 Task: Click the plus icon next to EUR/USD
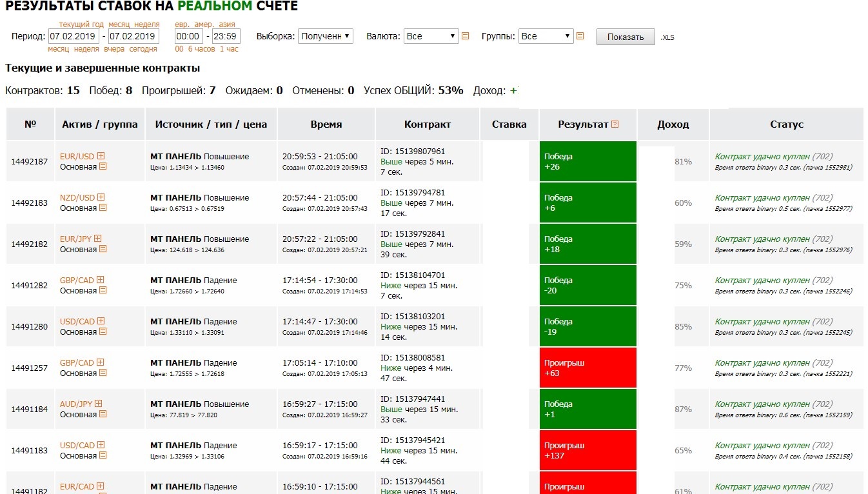pyautogui.click(x=101, y=156)
